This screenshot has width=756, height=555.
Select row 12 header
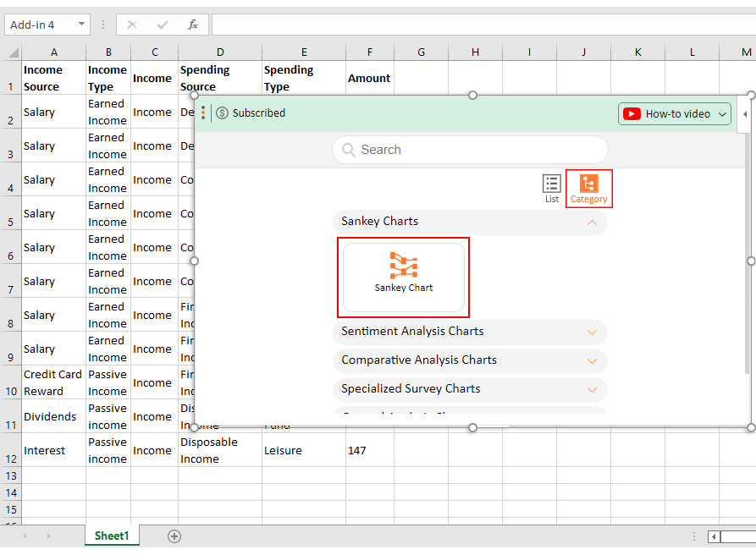tap(11, 450)
